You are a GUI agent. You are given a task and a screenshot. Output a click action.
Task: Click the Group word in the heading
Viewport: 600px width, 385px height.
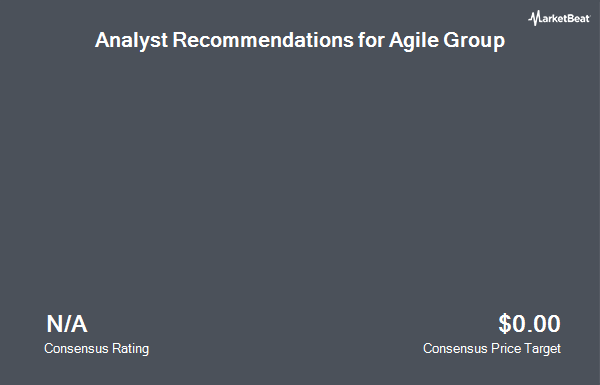(474, 40)
